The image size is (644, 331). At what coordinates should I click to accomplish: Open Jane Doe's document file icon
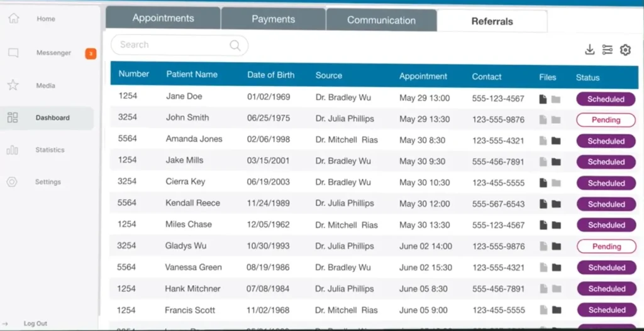point(543,99)
